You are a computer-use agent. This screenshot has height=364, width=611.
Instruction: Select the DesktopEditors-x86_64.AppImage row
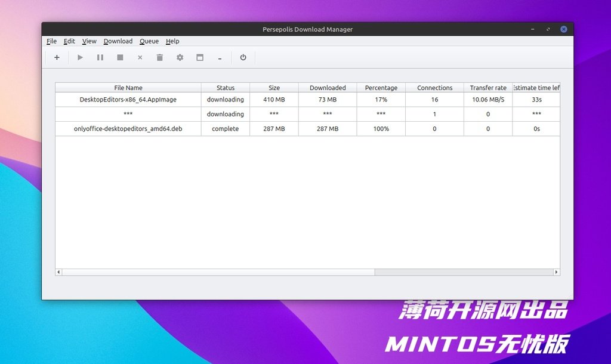pyautogui.click(x=307, y=100)
